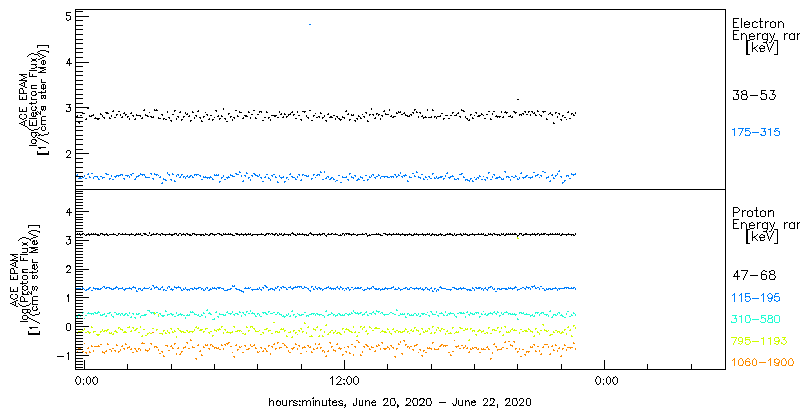Click the 310-580 proton energy label
The width and height of the screenshot is (800, 410).
pyautogui.click(x=756, y=319)
